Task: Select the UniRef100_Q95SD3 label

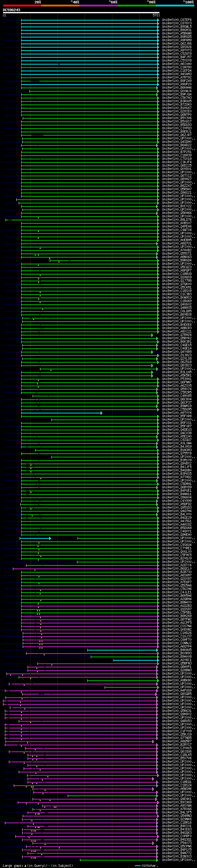Action: point(176,507)
